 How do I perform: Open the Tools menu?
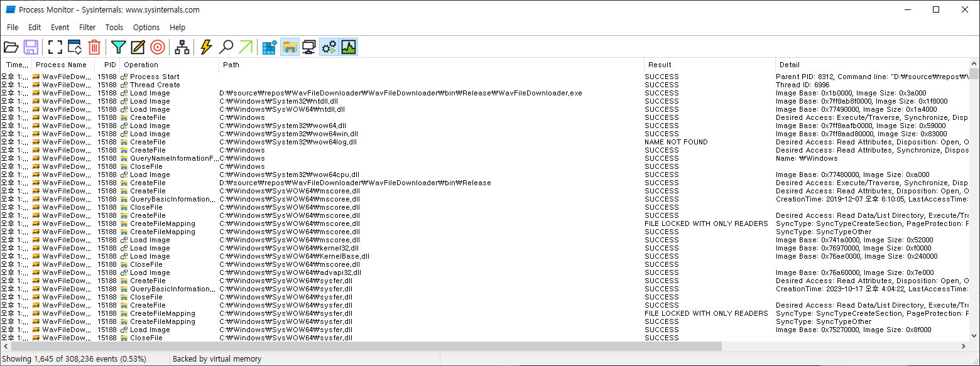click(114, 28)
